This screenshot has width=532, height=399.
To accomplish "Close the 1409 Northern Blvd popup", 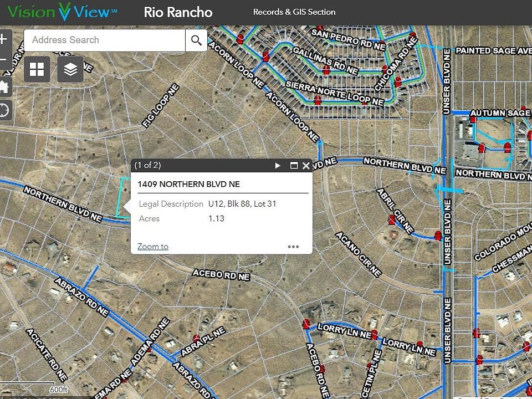I will pyautogui.click(x=306, y=166).
